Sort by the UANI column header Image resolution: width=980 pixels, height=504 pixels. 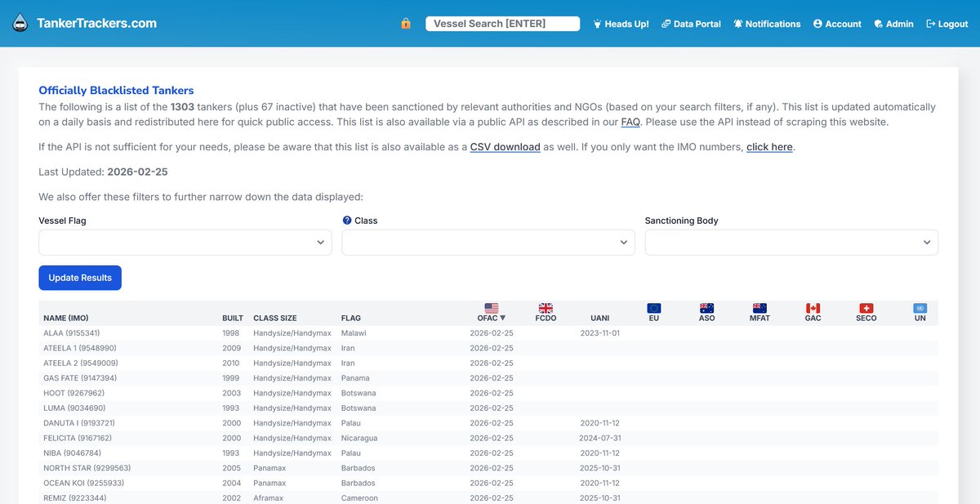pos(599,318)
